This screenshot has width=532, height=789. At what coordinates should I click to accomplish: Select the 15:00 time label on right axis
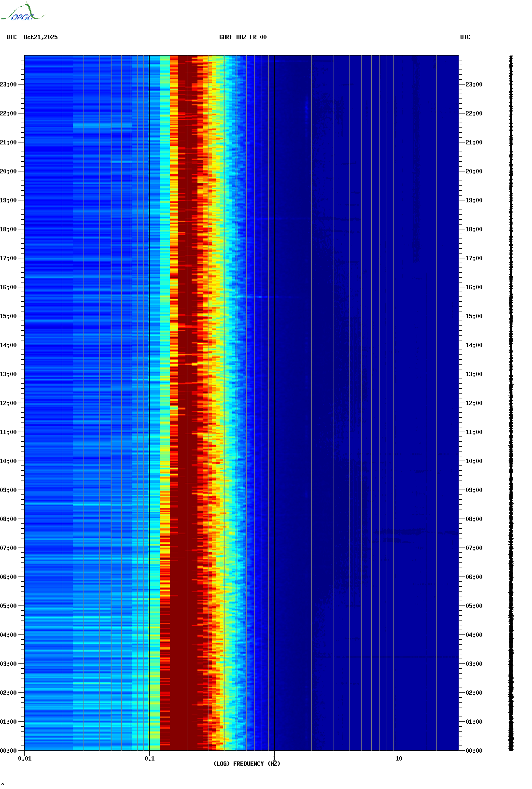coord(474,316)
